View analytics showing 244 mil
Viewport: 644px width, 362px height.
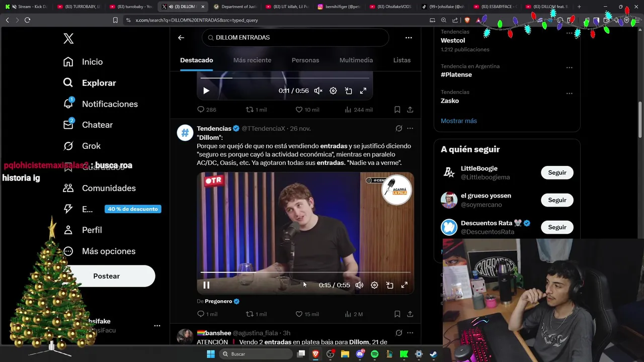tap(359, 110)
